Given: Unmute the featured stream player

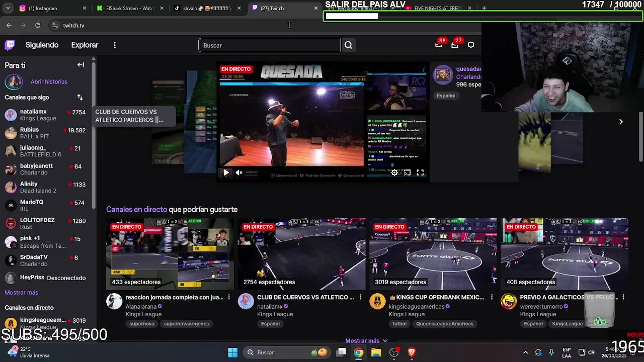Looking at the screenshot, I should [239, 172].
